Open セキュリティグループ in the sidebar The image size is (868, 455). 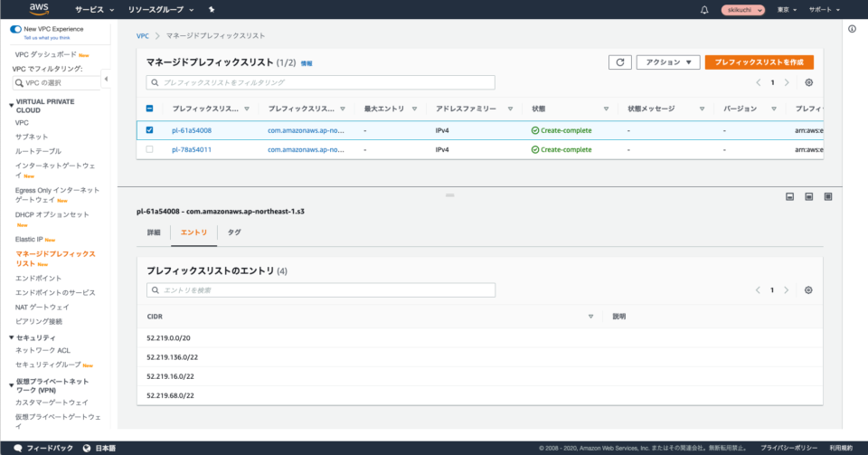(48, 365)
